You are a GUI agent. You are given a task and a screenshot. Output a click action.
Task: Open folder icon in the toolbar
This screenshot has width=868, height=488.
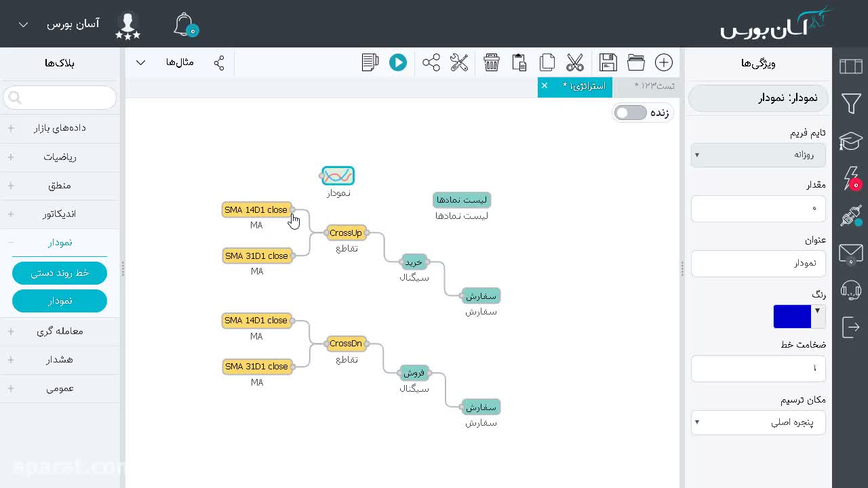tap(636, 62)
